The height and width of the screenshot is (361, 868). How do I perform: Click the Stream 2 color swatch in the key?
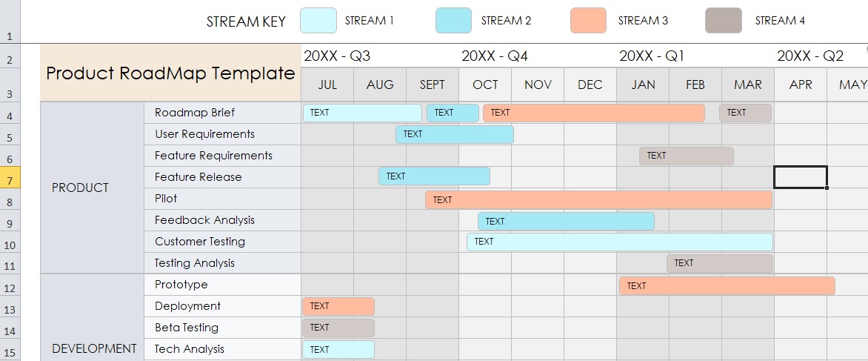pos(453,21)
